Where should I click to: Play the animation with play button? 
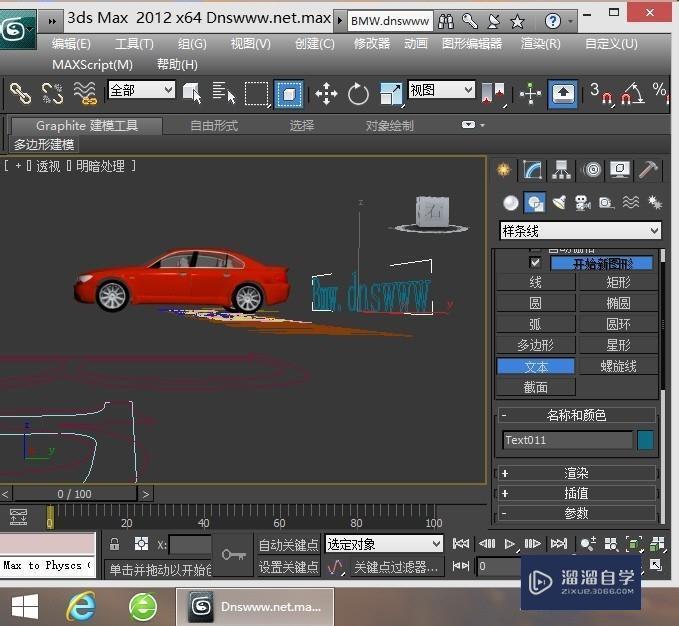click(x=510, y=544)
